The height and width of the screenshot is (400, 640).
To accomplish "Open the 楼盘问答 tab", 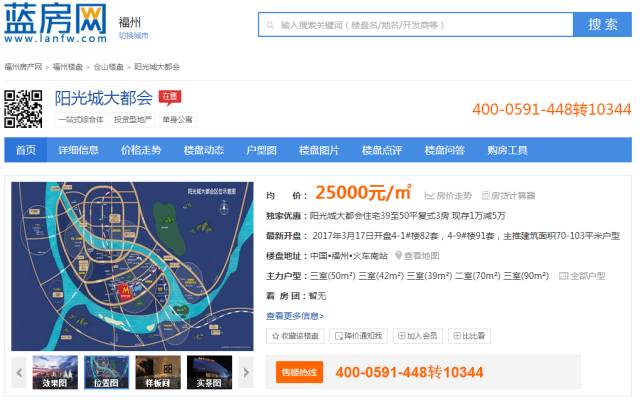I will (444, 150).
